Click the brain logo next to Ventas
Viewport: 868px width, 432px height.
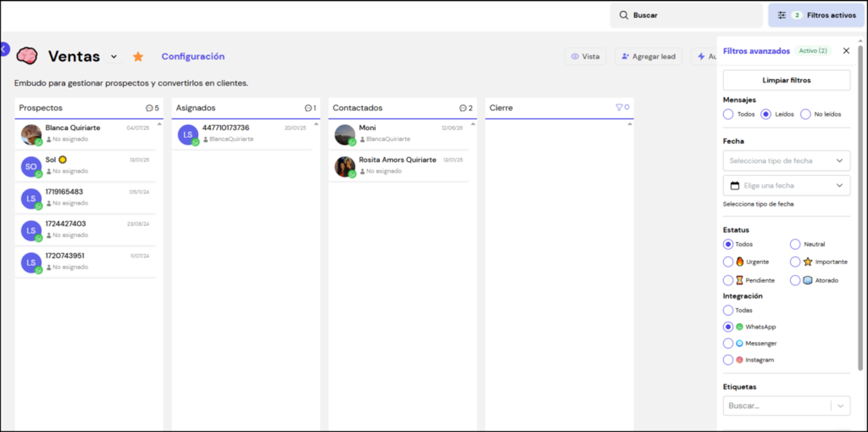click(x=27, y=56)
